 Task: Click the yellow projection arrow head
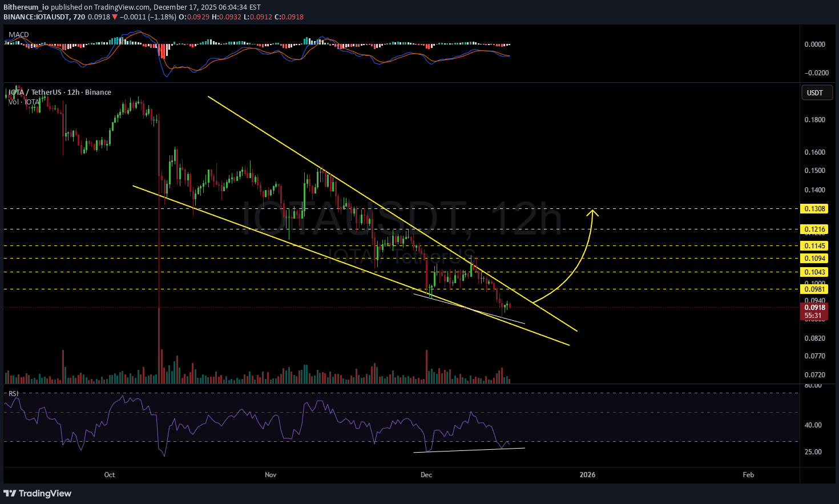[594, 212]
